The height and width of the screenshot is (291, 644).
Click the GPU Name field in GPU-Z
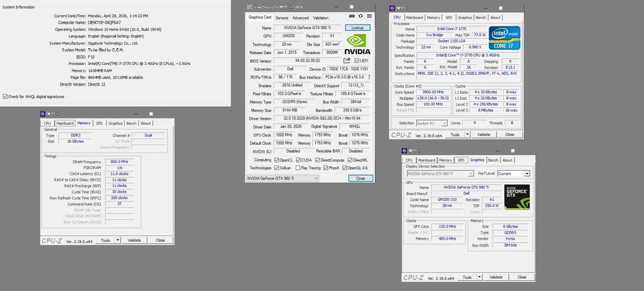tap(308, 28)
